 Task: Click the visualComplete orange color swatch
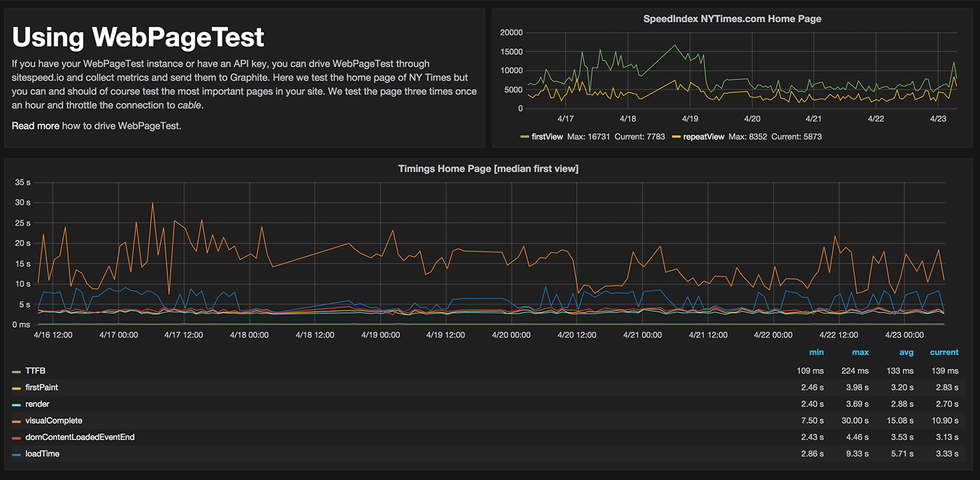coord(17,421)
